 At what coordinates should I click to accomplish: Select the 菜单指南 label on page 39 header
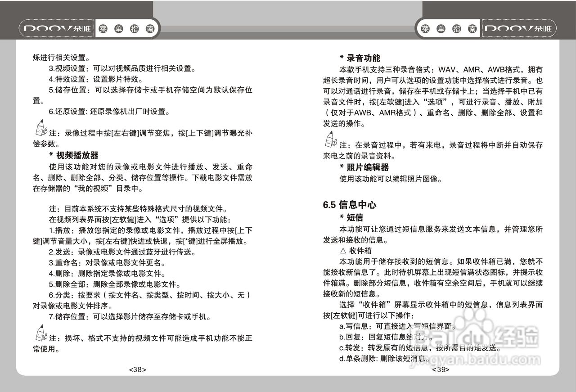coord(449,30)
